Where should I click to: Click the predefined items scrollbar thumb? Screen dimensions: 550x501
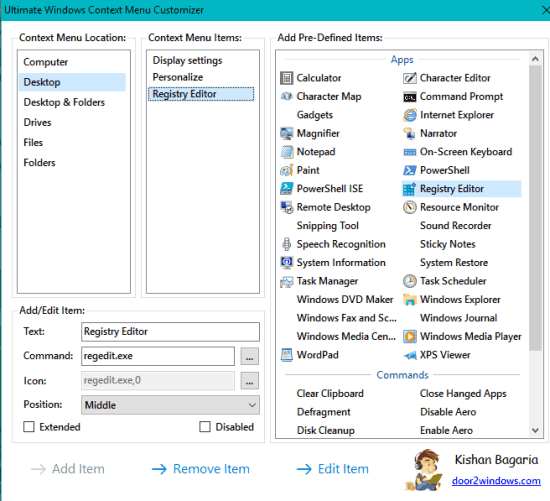(535, 208)
